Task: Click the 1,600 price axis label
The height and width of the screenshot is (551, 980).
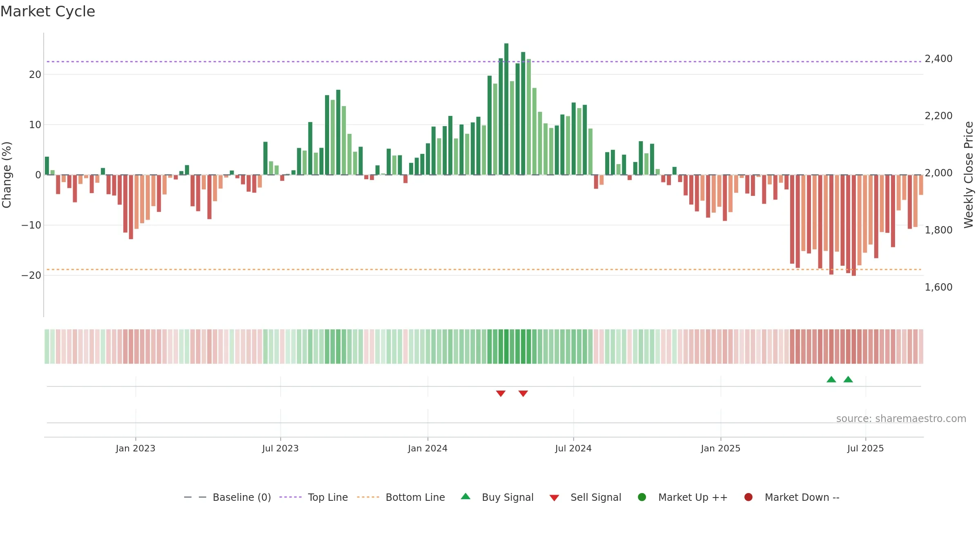Action: [x=939, y=287]
